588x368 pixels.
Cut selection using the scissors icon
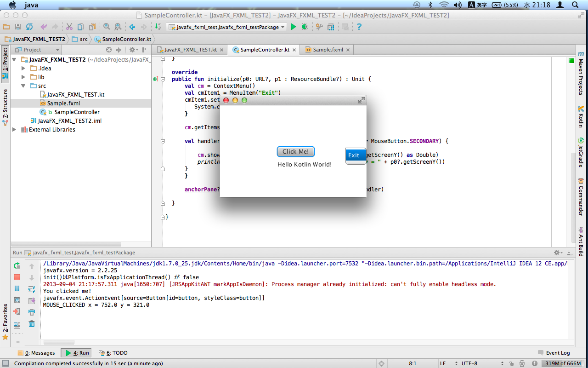(69, 27)
